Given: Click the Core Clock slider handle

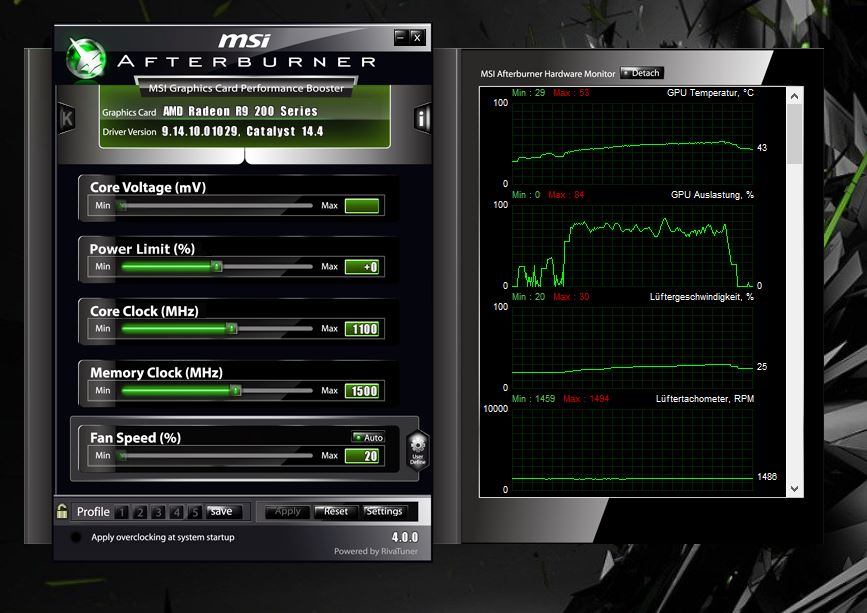Looking at the screenshot, I should tap(232, 328).
